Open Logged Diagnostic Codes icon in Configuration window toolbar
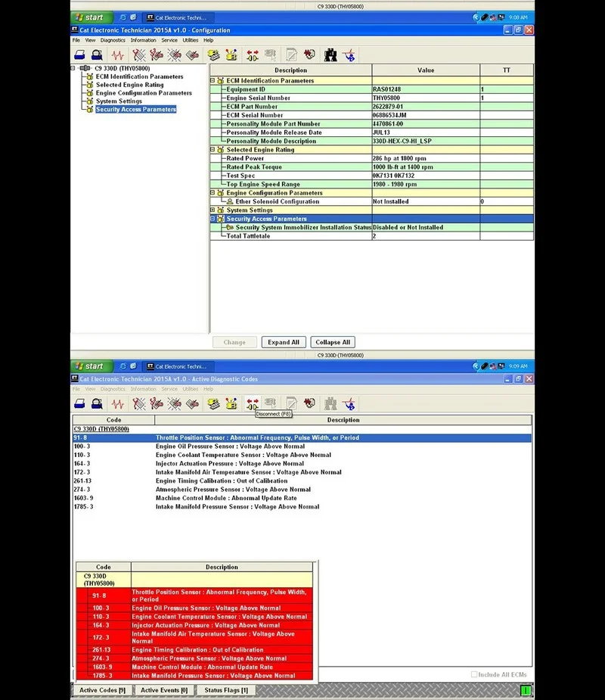This screenshot has width=605, height=700. pos(156,55)
